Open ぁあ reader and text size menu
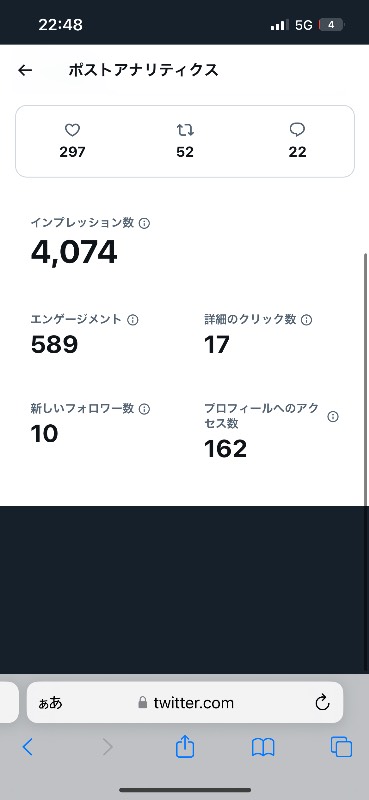The image size is (369, 800). pos(51,703)
